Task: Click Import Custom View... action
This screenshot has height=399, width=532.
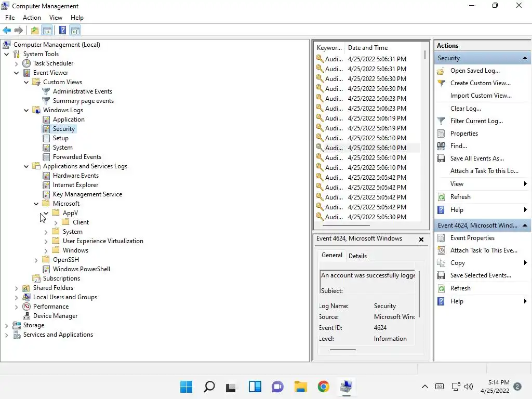Action: (x=481, y=96)
